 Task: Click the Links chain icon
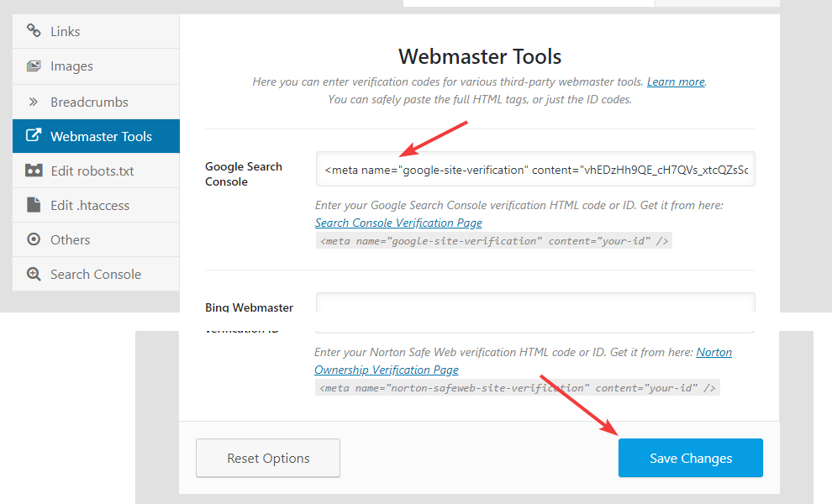[x=34, y=31]
